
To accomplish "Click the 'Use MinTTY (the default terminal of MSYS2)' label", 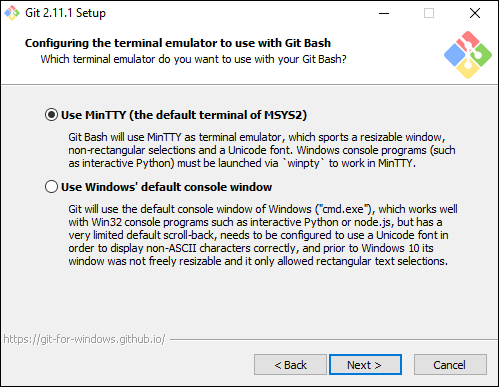I will [184, 115].
